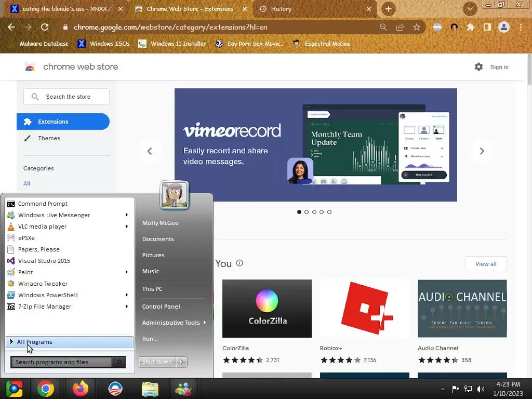This screenshot has width=532, height=399.
Task: Click the user account picture in start menu
Action: click(x=175, y=195)
